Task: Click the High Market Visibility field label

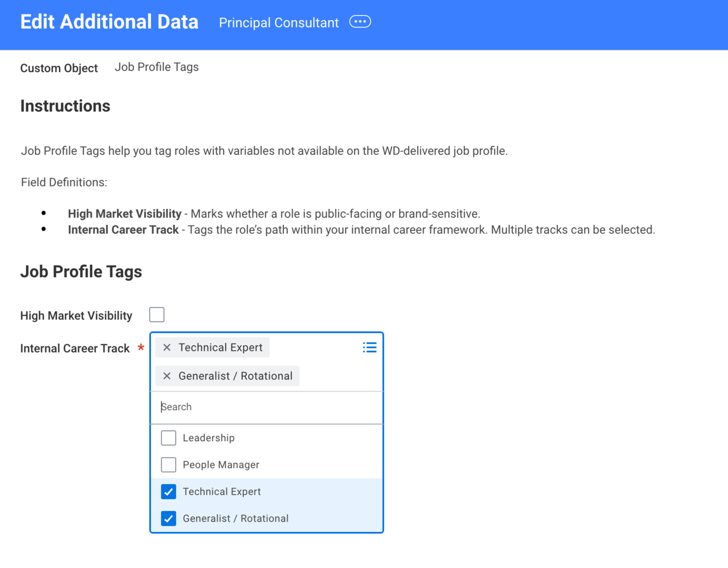Action: coord(76,316)
